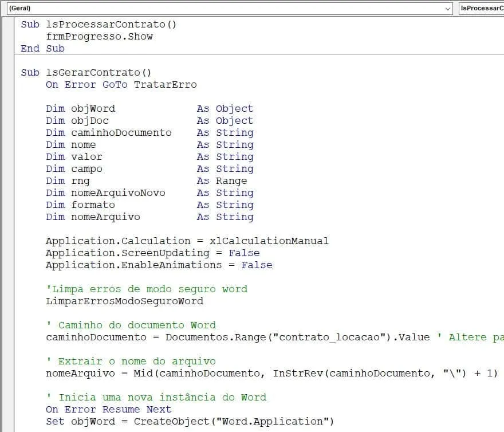504x432 pixels.
Task: Click the 'Sub lsGerarContrato()' line
Action: click(x=86, y=72)
